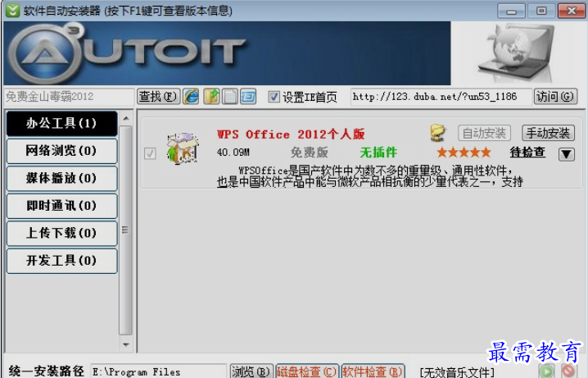Click the green upward arrow folder icon

(211, 97)
